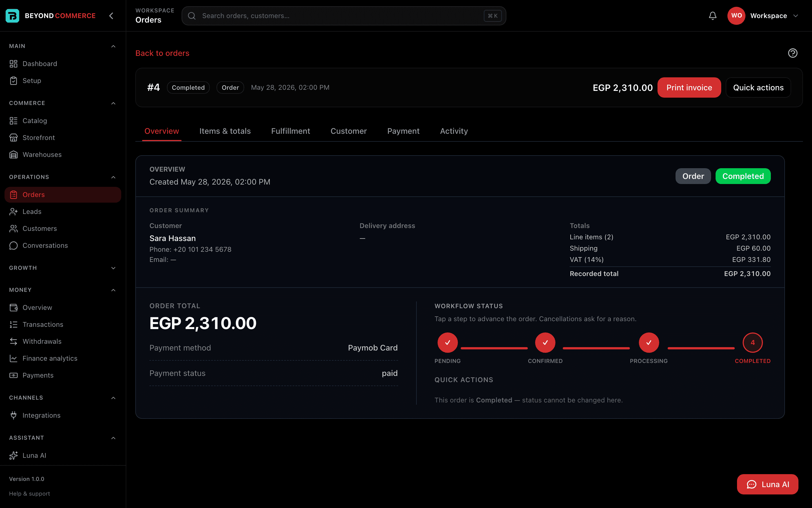Click the paid payment status value

(x=390, y=373)
